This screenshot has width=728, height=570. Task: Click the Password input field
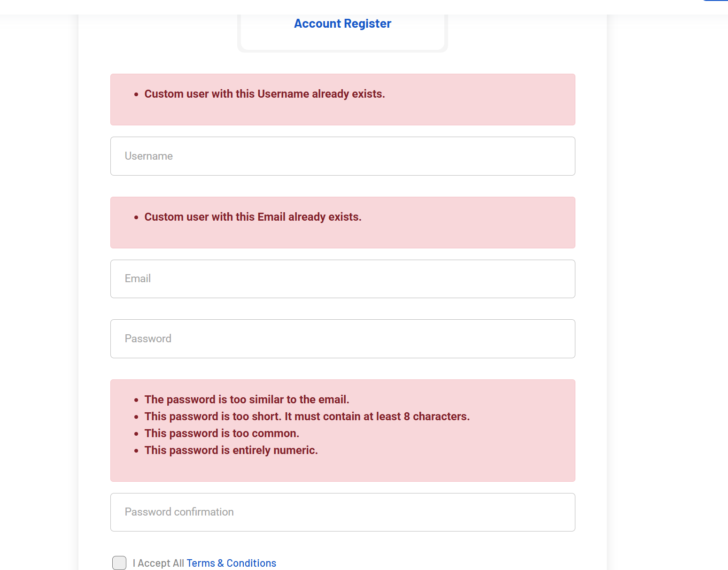pyautogui.click(x=342, y=339)
